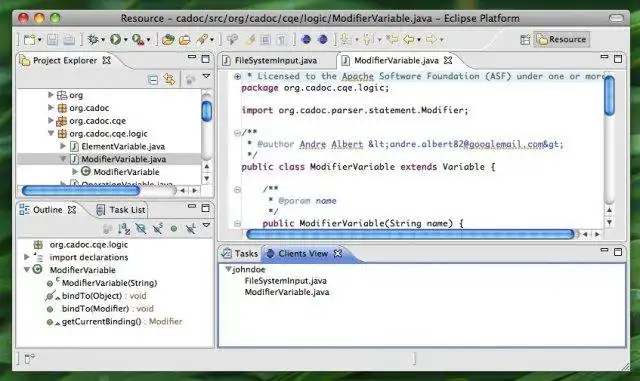This screenshot has height=381, width=640.
Task: Expand ElementVariable.java in Project Explorer
Action: 63,146
